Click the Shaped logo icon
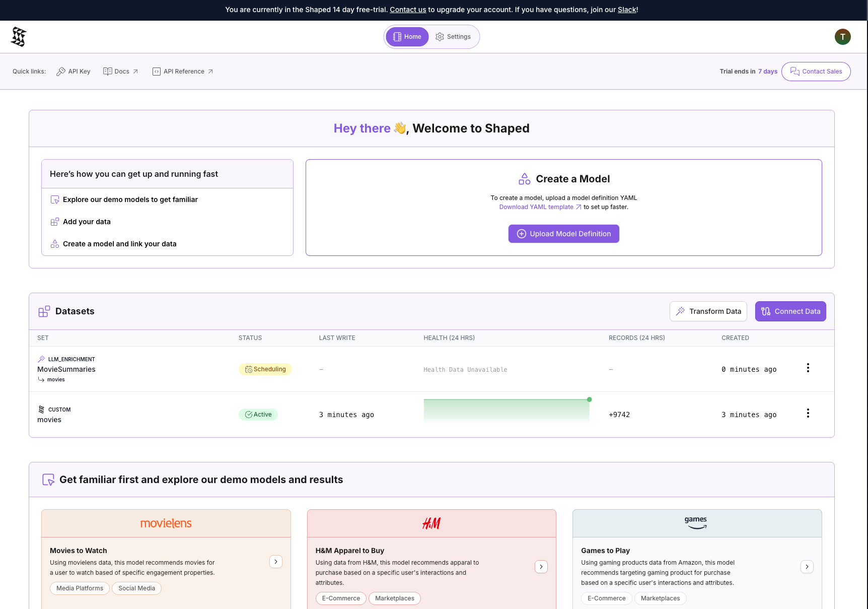 [x=19, y=37]
